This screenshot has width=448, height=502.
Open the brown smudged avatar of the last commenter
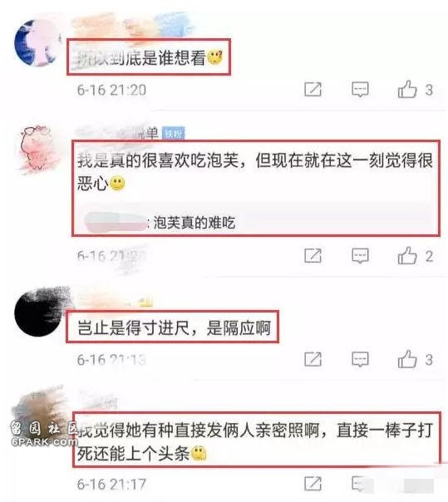40,413
